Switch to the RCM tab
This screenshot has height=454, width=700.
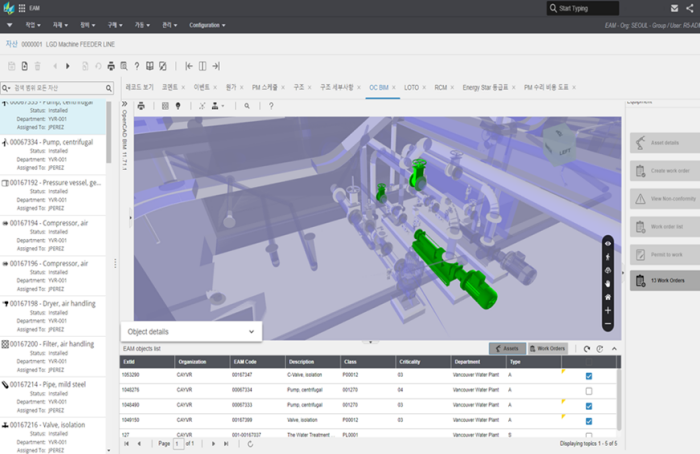(x=441, y=87)
